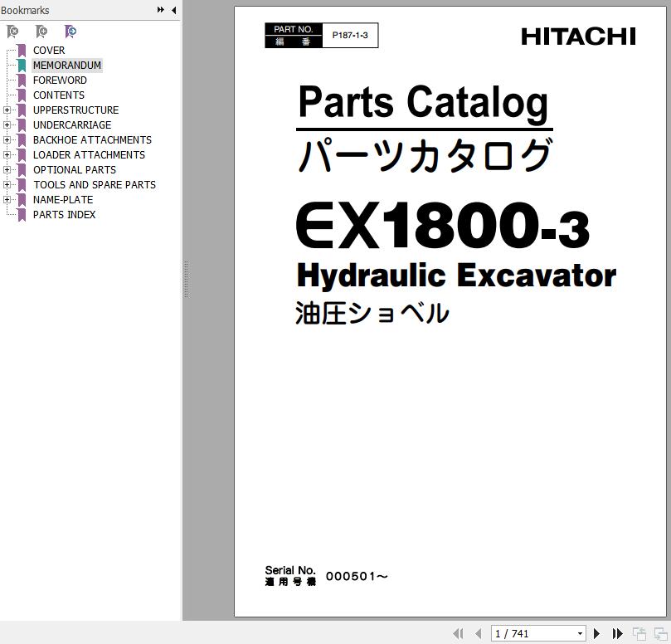The width and height of the screenshot is (671, 644).
Task: Expand the OPTIONAL PARTS bookmark node
Action: point(7,170)
